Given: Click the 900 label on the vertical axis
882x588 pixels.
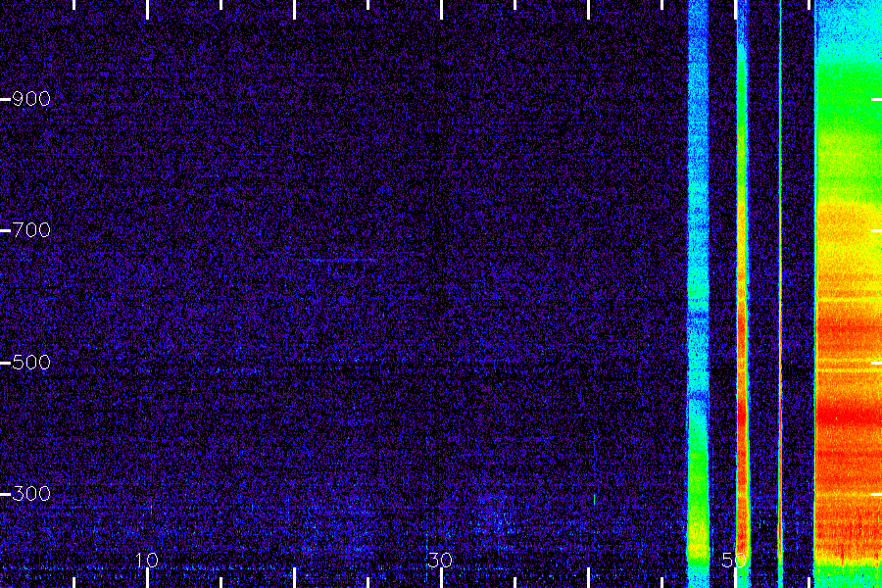Looking at the screenshot, I should pyautogui.click(x=31, y=99).
